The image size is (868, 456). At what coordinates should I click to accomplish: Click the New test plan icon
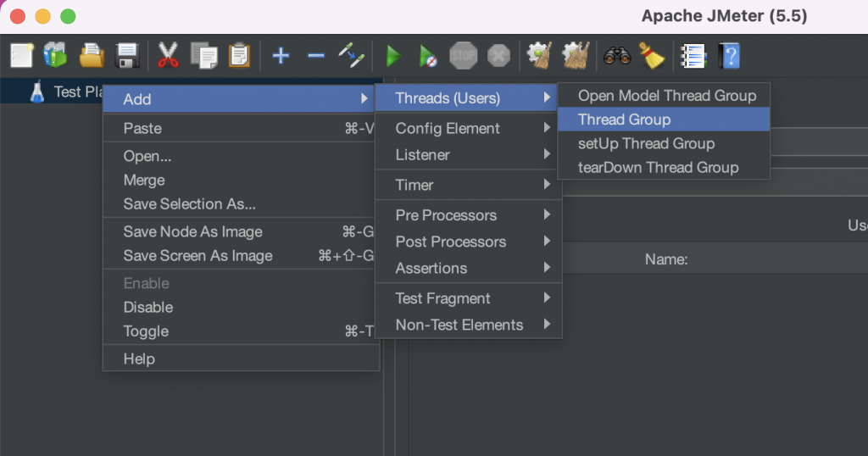(21, 57)
